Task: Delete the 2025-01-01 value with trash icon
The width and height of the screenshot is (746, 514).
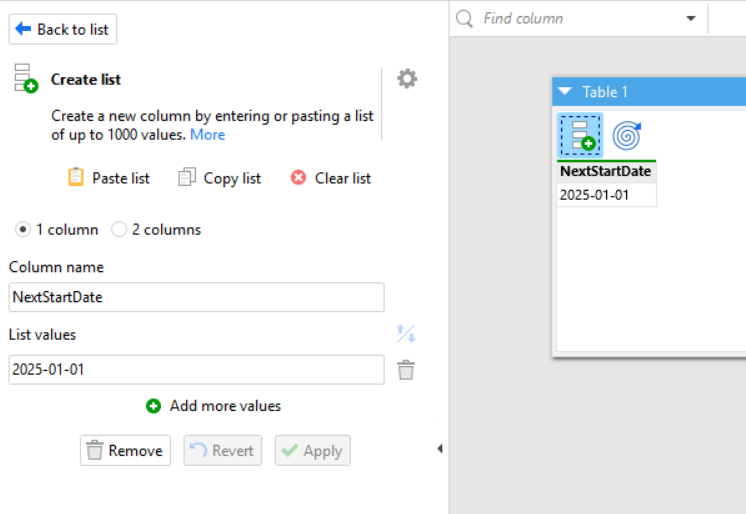Action: (406, 370)
